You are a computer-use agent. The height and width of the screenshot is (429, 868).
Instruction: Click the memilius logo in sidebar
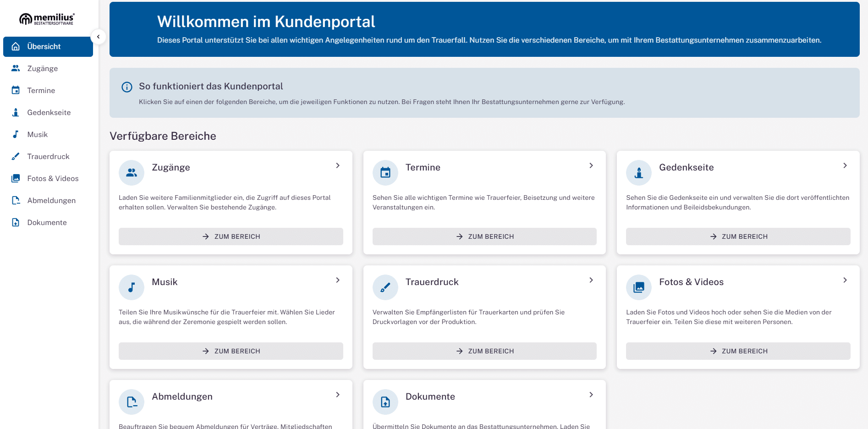(47, 19)
